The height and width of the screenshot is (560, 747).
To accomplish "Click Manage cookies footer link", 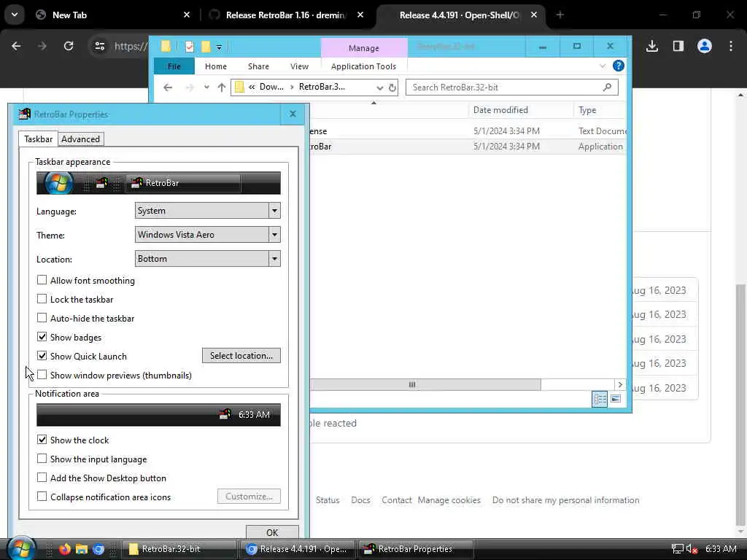I will pyautogui.click(x=449, y=500).
